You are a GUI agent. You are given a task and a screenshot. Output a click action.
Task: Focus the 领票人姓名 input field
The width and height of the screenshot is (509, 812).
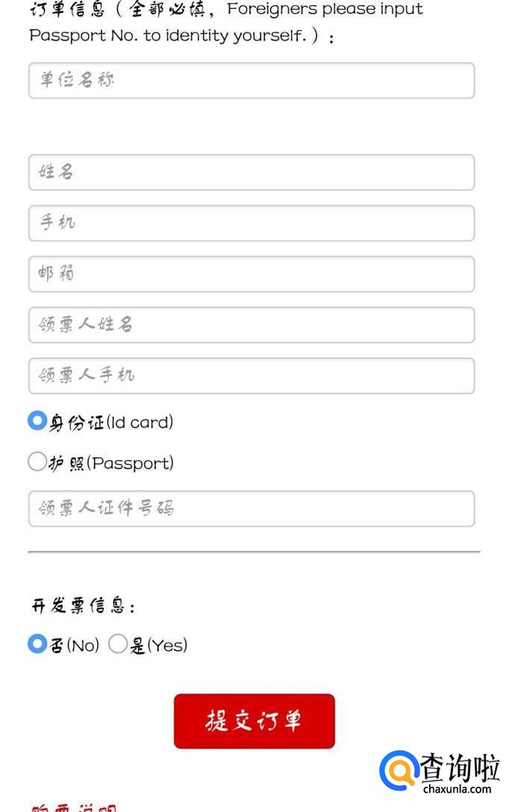252,325
